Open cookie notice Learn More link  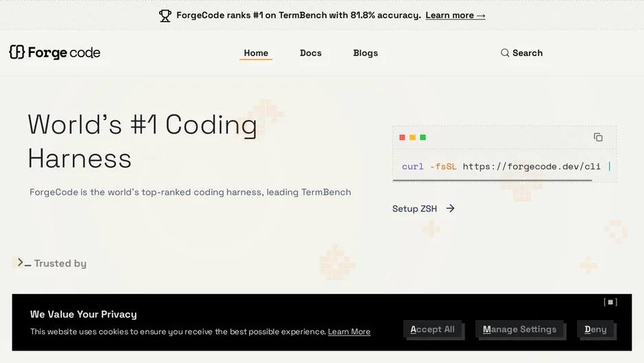click(349, 331)
